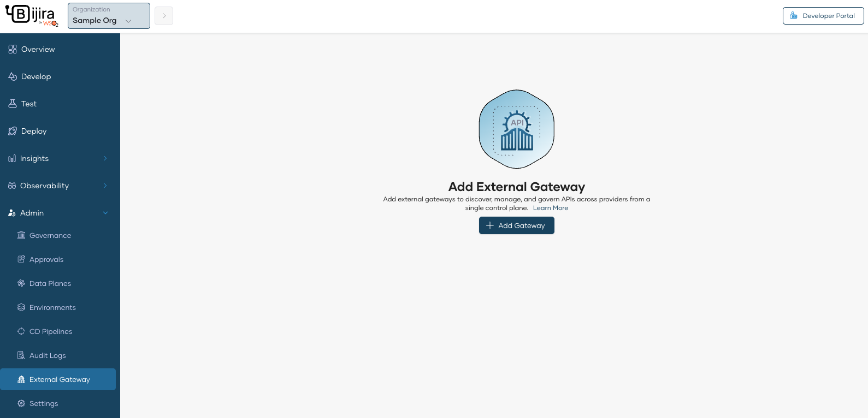Open Approvals in the Admin menu
The height and width of the screenshot is (418, 868).
pos(46,259)
